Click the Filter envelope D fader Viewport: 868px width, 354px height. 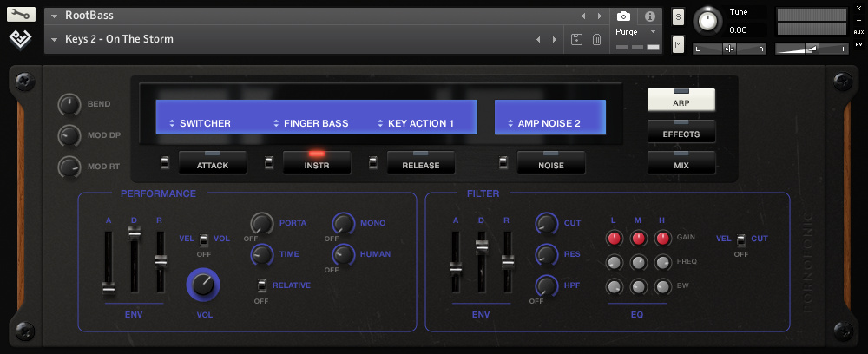(x=482, y=246)
